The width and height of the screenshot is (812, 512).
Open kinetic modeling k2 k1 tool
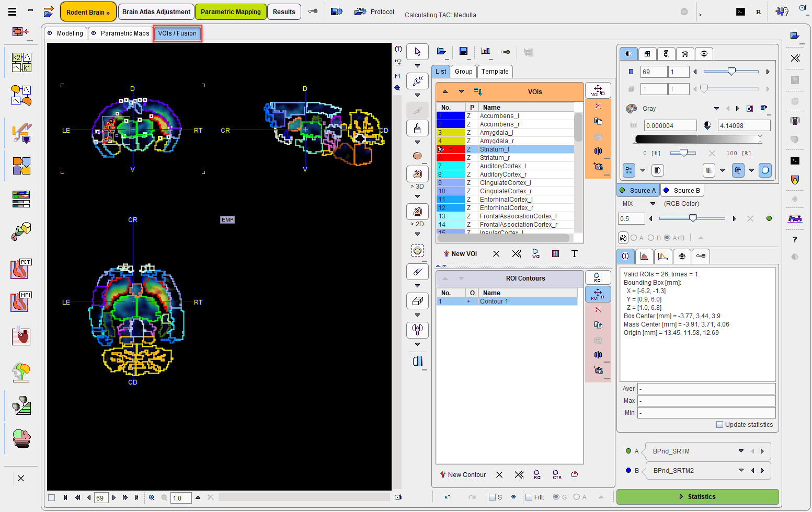pos(21,62)
